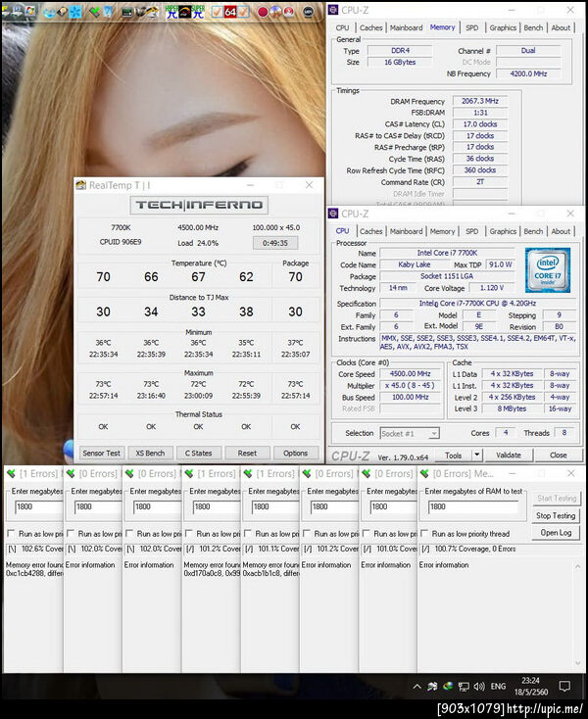This screenshot has width=588, height=719.
Task: Open the orange checkmark icon after red 64
Action: pyautogui.click(x=243, y=12)
